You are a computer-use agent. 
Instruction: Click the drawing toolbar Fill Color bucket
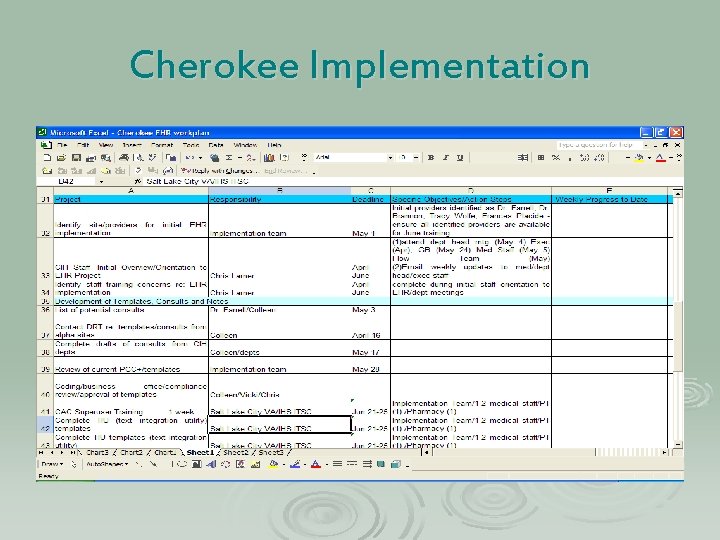[273, 464]
